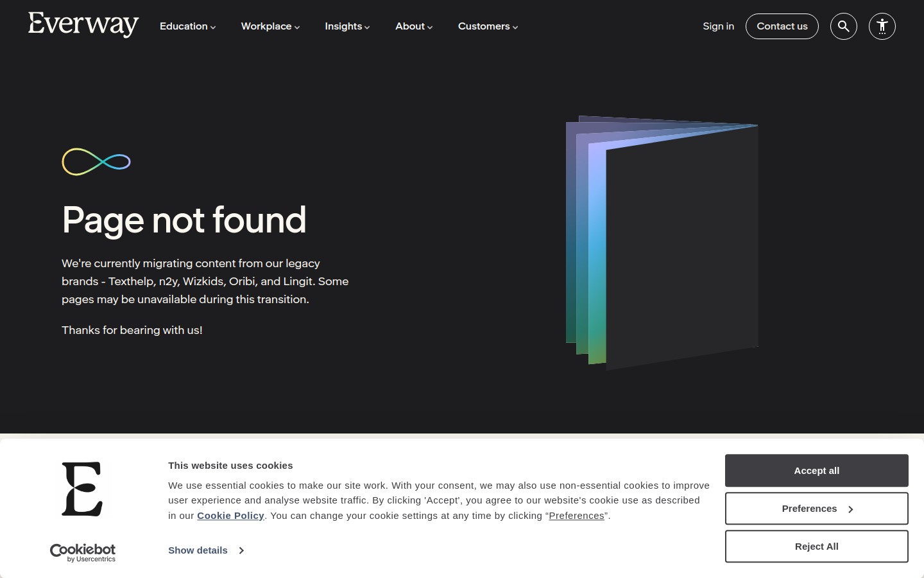Click the Contact us button
This screenshot has height=578, width=924.
782,26
